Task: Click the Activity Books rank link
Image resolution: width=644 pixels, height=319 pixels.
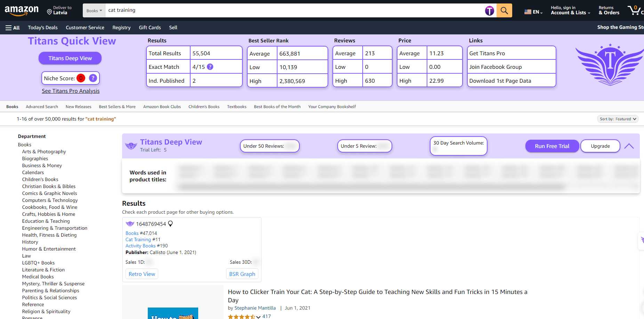Action: coord(140,246)
